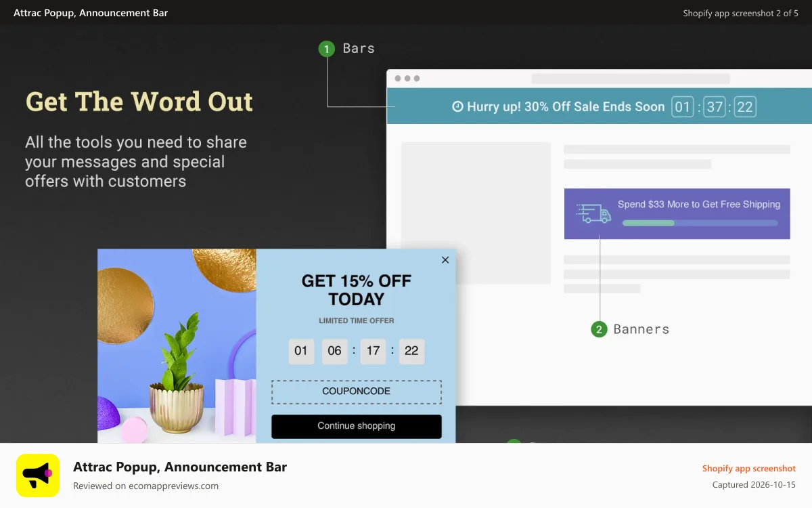Click the popup countdown box showing 06
Screen dimensions: 812x508
[x=334, y=351]
